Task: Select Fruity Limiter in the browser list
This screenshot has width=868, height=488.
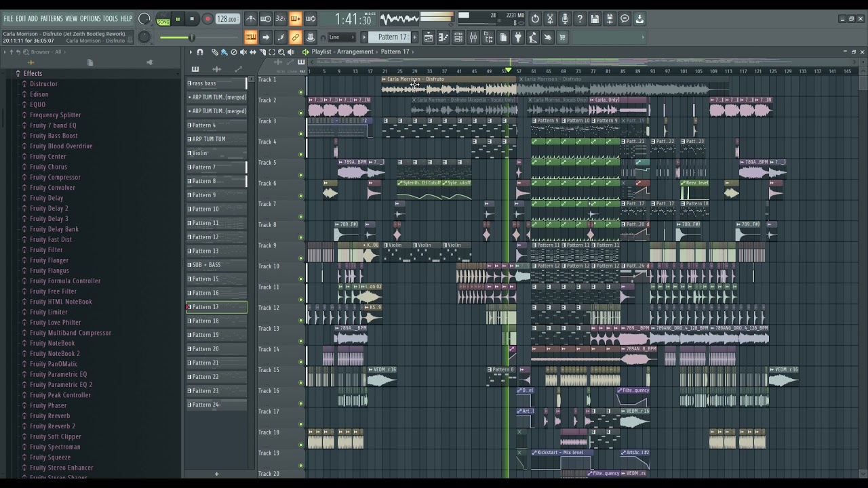Action: 48,312
